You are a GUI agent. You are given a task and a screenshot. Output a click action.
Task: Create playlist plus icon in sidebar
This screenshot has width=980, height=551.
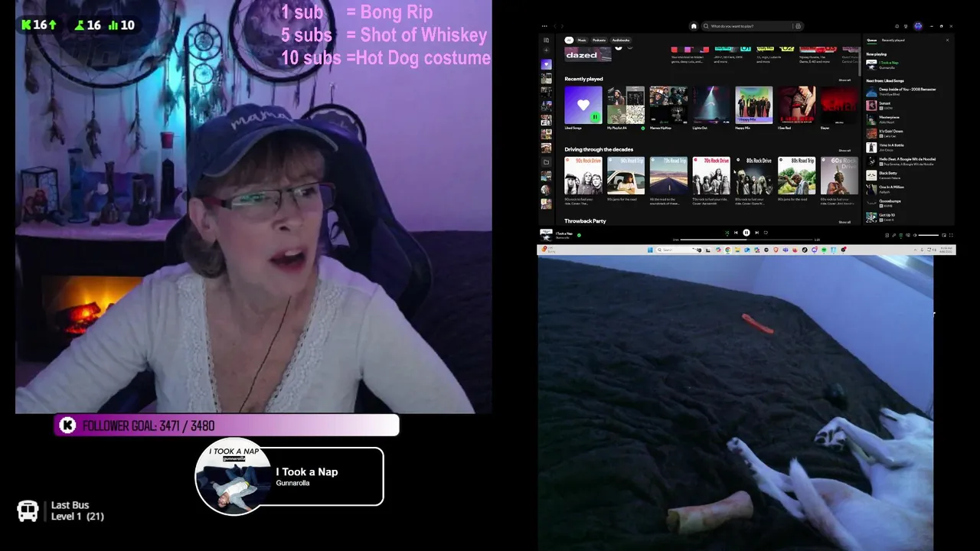click(x=546, y=51)
